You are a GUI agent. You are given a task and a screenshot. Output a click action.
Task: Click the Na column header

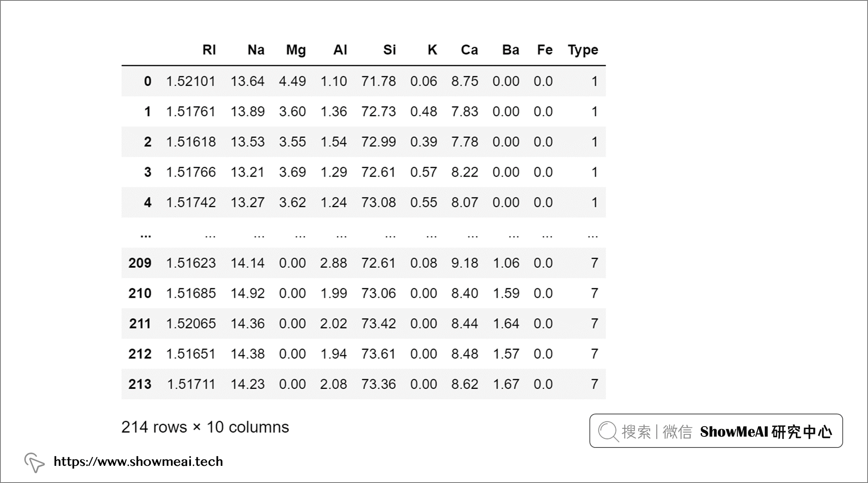pyautogui.click(x=256, y=50)
